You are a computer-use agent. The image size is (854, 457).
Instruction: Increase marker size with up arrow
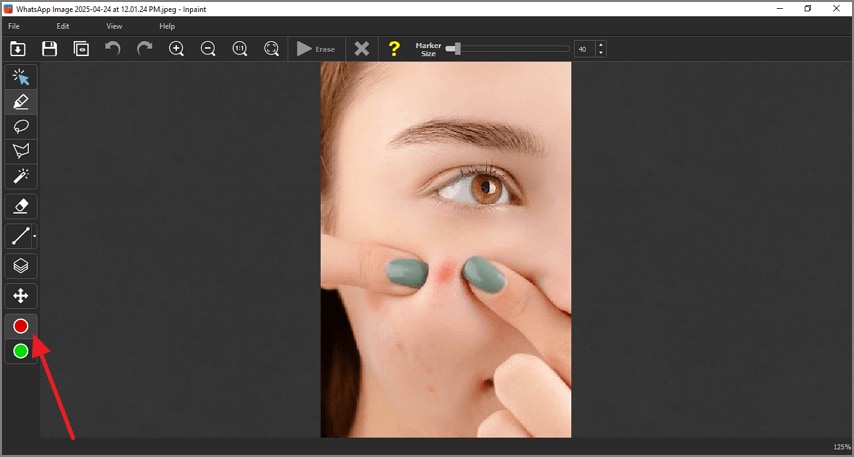click(x=601, y=45)
